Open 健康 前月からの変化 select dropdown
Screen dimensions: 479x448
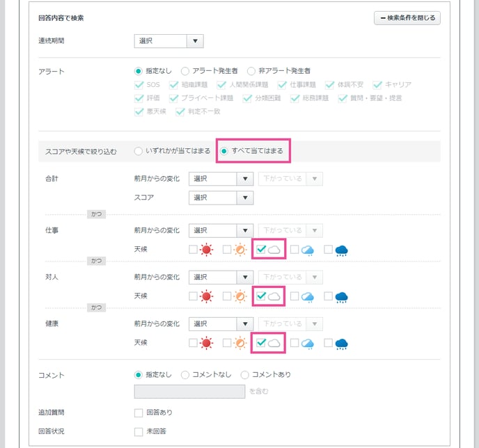[x=221, y=323]
